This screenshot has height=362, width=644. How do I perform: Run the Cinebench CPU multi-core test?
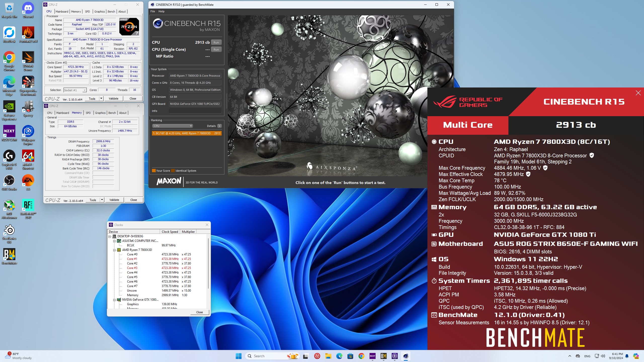coord(216,42)
